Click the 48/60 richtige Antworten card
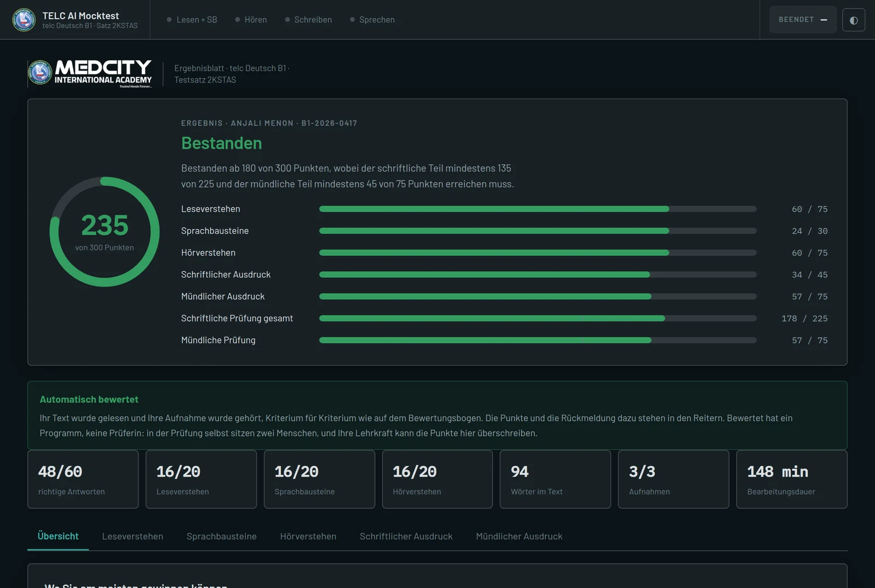This screenshot has height=588, width=875. 83,479
